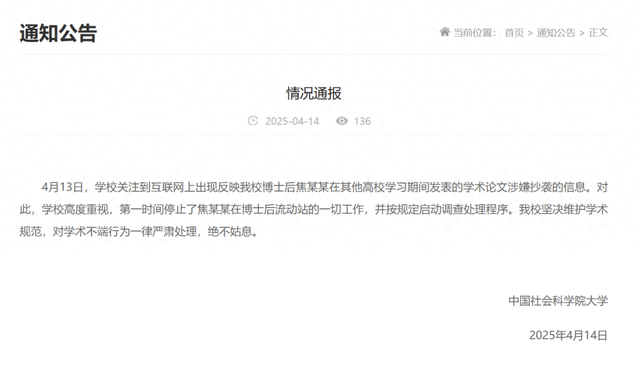This screenshot has width=640, height=366.
Task: Click the publish date 2025-04-14
Action: [292, 121]
